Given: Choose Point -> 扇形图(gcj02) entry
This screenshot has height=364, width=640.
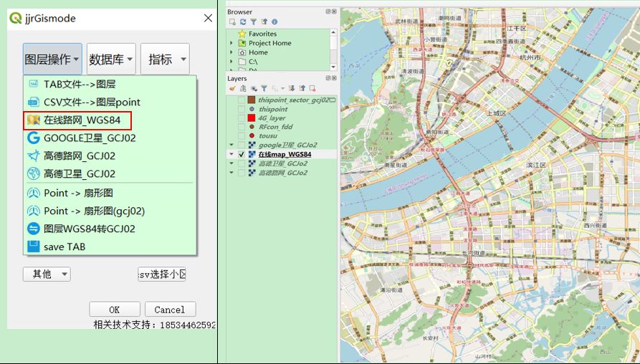Looking at the screenshot, I should click(110, 211).
